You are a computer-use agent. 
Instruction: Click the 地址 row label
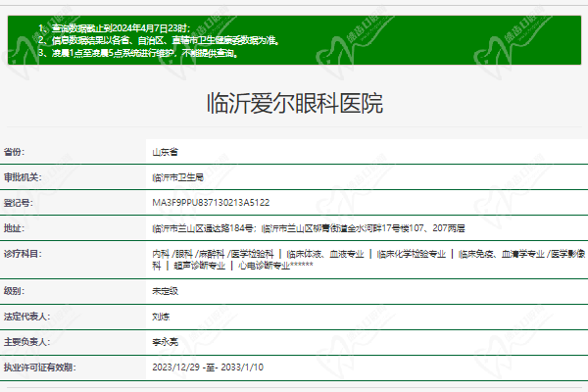coord(14,228)
